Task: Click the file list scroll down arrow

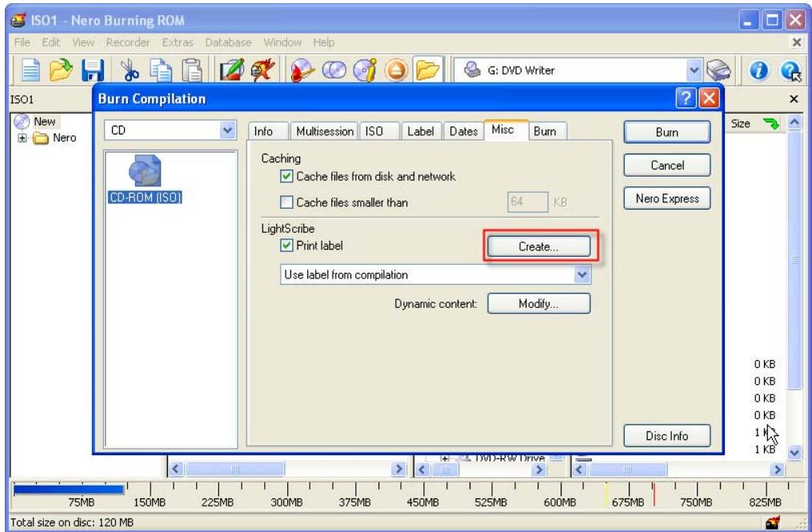Action: point(794,452)
